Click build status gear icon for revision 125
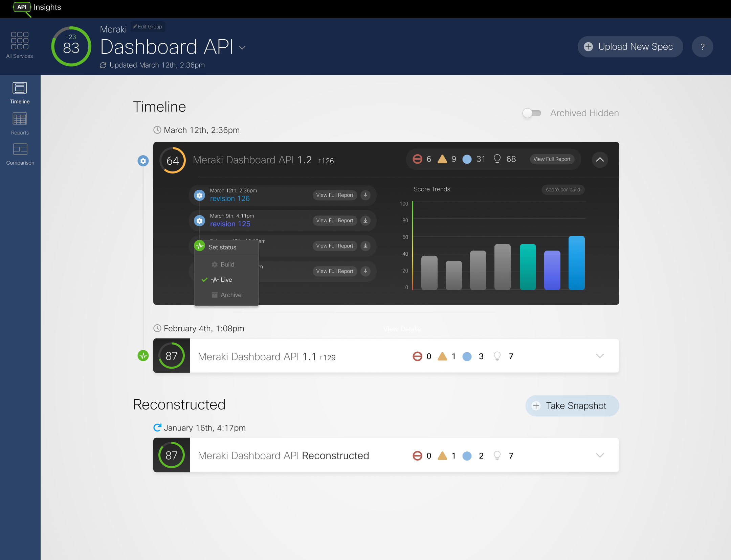Screen dimensions: 731x560 point(200,221)
